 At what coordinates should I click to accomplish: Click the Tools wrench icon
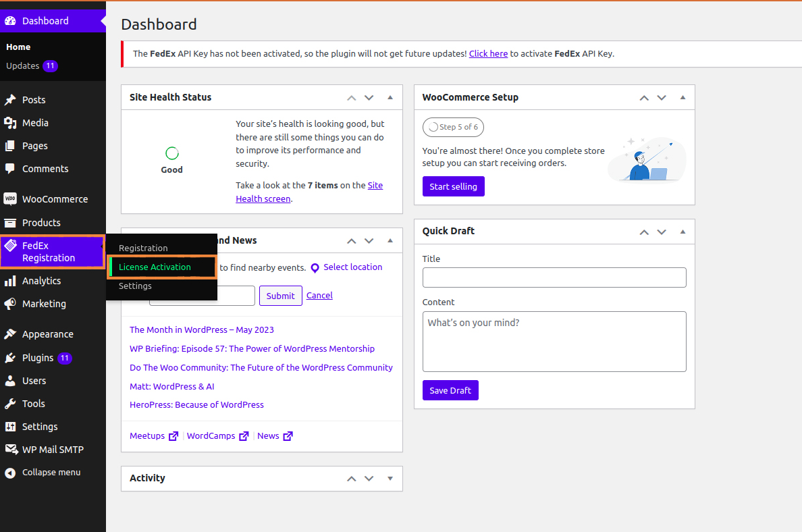click(x=10, y=404)
